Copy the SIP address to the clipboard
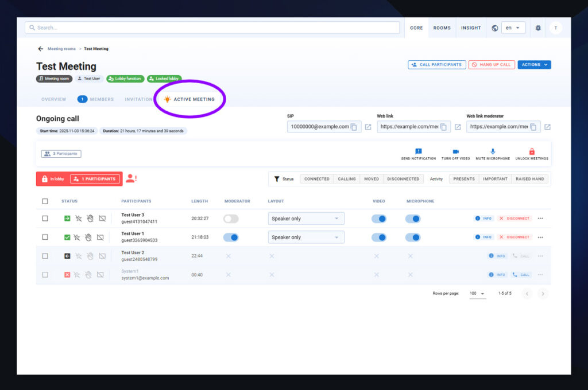The height and width of the screenshot is (390, 588). pyautogui.click(x=354, y=127)
